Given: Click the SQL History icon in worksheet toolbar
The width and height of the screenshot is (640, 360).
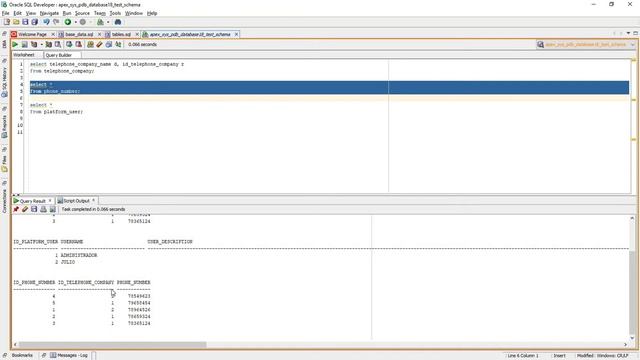Looking at the screenshot, I should tap(109, 44).
